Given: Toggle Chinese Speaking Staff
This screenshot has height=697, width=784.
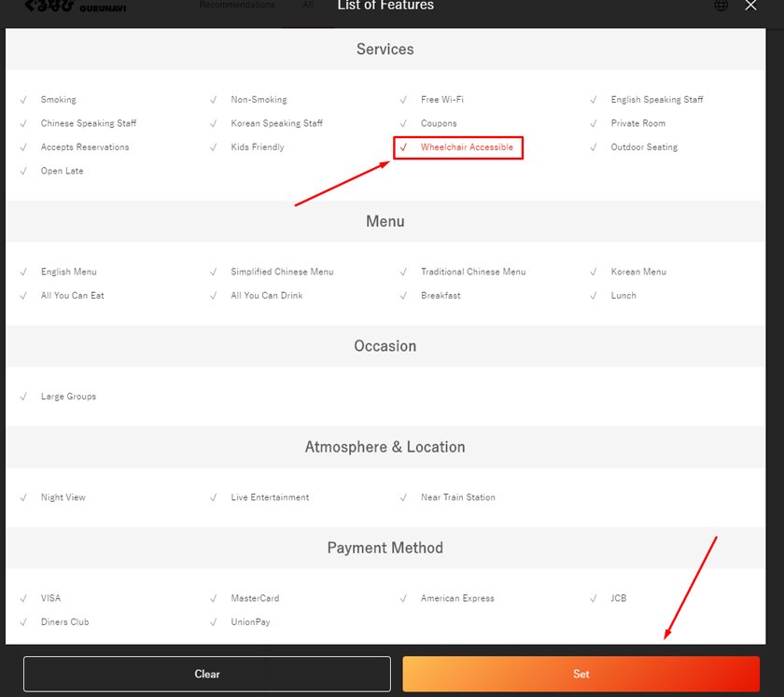Looking at the screenshot, I should (78, 123).
